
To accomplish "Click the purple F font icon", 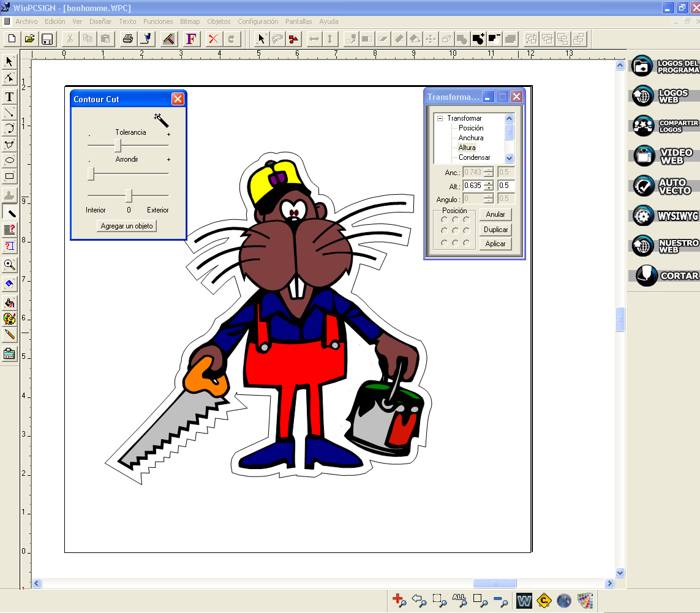I will coord(191,39).
